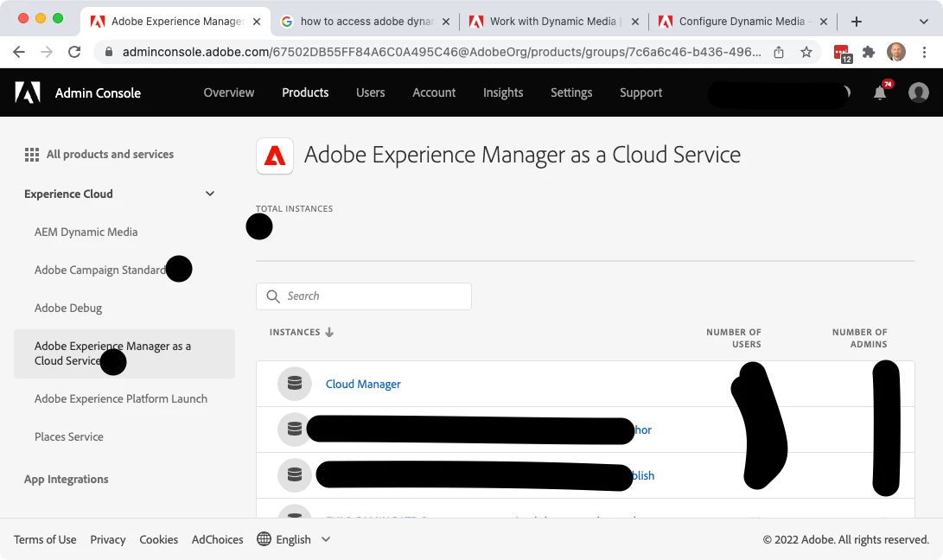This screenshot has height=560, width=943.
Task: Open the tab search dropdown arrow
Action: pyautogui.click(x=924, y=22)
